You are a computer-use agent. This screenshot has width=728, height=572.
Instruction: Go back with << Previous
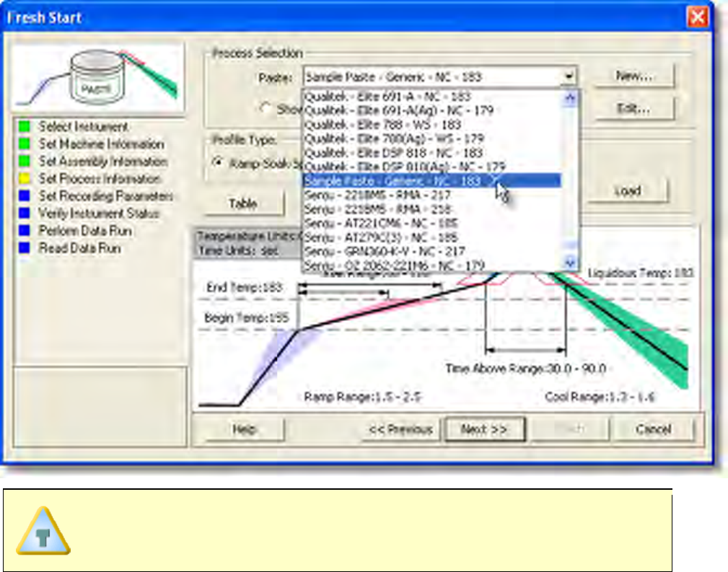[x=400, y=429]
